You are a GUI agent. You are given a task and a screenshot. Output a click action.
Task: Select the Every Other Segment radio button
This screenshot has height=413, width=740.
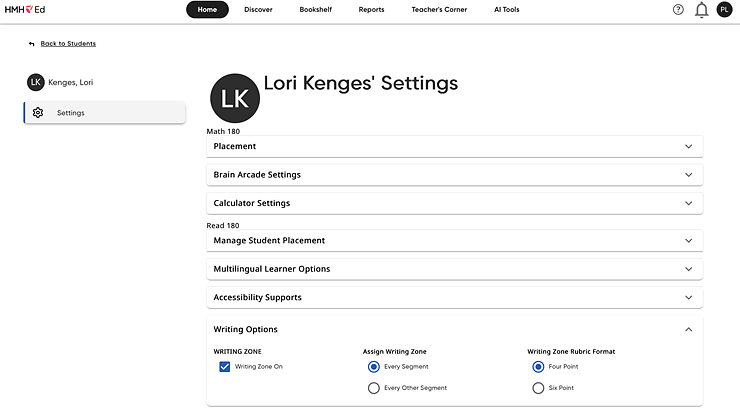(374, 388)
